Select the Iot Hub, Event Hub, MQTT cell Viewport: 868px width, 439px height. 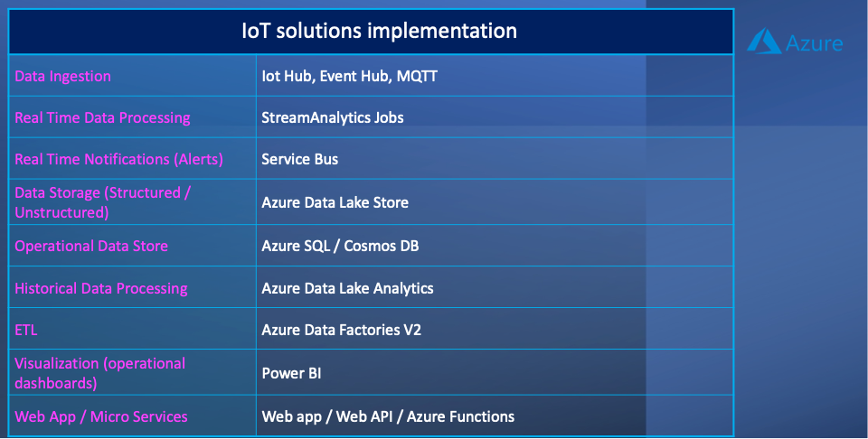pyautogui.click(x=495, y=76)
